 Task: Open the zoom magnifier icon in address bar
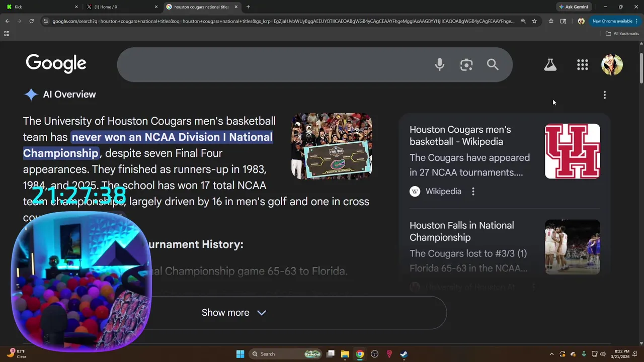click(x=523, y=21)
